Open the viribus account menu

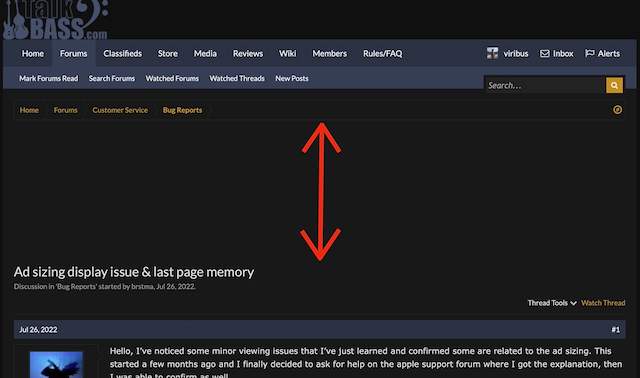pos(516,53)
